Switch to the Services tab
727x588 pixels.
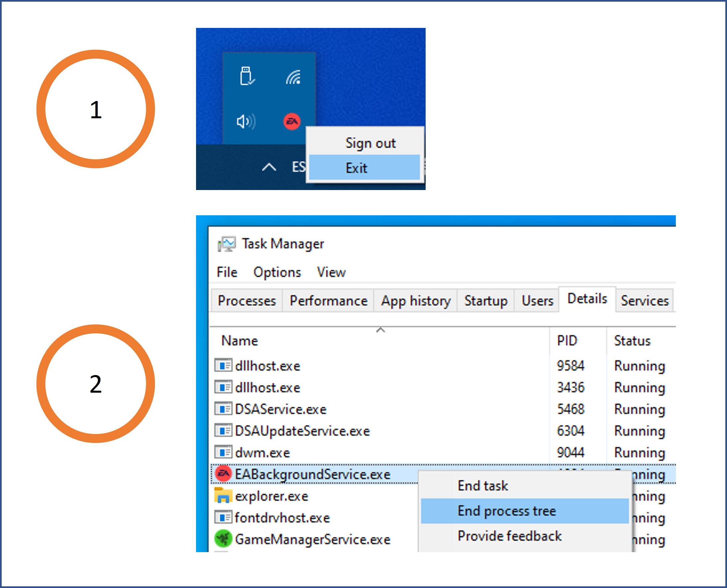click(x=644, y=301)
